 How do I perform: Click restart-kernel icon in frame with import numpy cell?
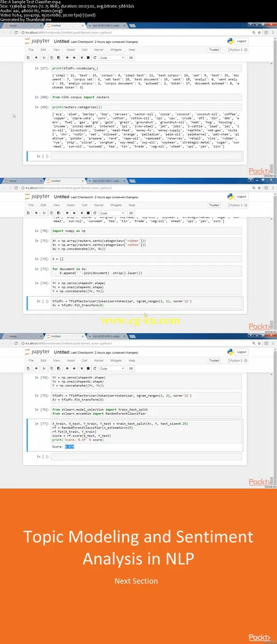pyautogui.click(x=95, y=213)
